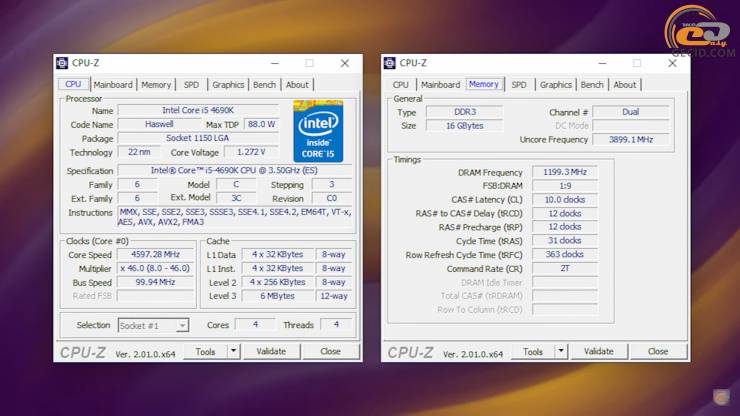Click the Cores count value field
The height and width of the screenshot is (416, 740).
click(x=255, y=324)
